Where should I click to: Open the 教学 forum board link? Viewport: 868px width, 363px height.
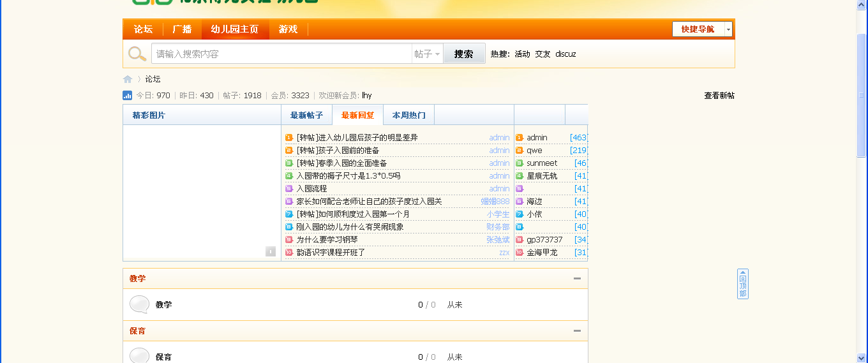(164, 305)
